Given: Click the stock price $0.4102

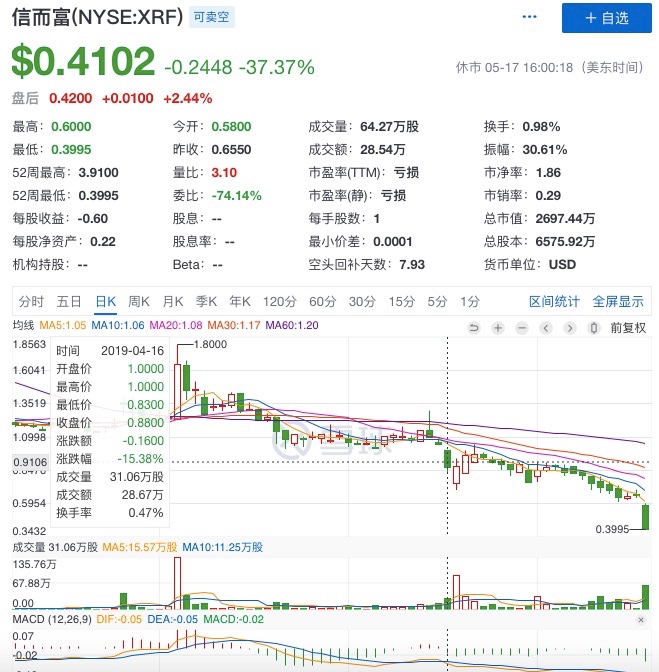Looking at the screenshot, I should click(x=83, y=61).
